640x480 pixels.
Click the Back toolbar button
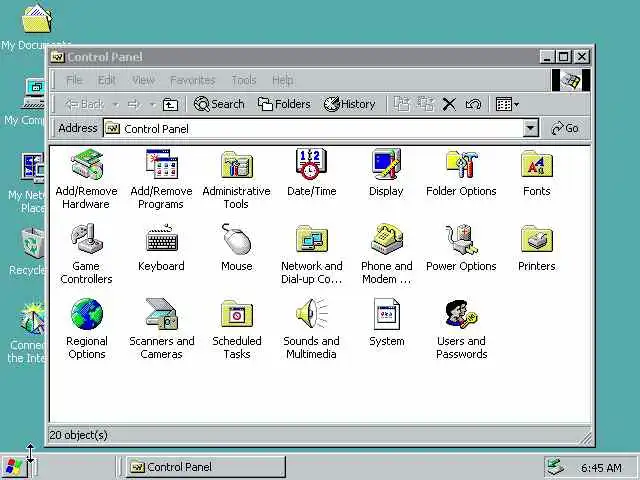point(85,104)
